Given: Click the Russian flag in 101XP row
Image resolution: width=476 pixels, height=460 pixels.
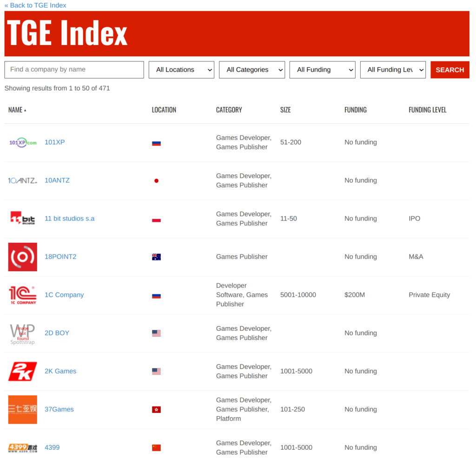Looking at the screenshot, I should [x=156, y=143].
